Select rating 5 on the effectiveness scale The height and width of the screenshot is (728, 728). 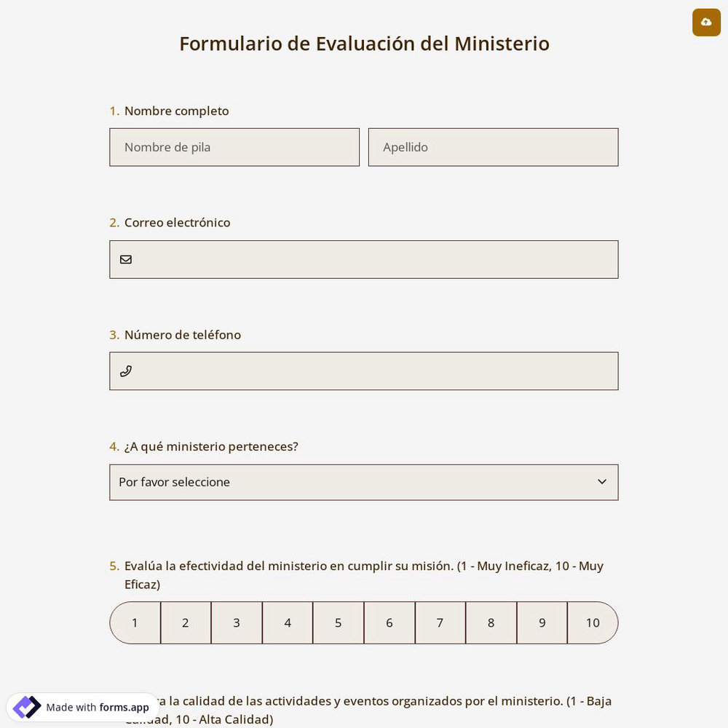pos(339,622)
